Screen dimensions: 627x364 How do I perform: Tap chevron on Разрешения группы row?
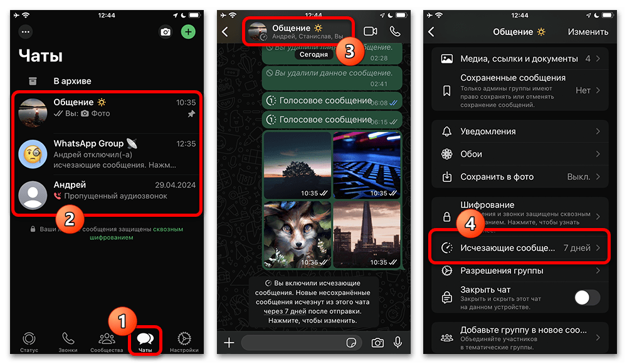tap(598, 271)
